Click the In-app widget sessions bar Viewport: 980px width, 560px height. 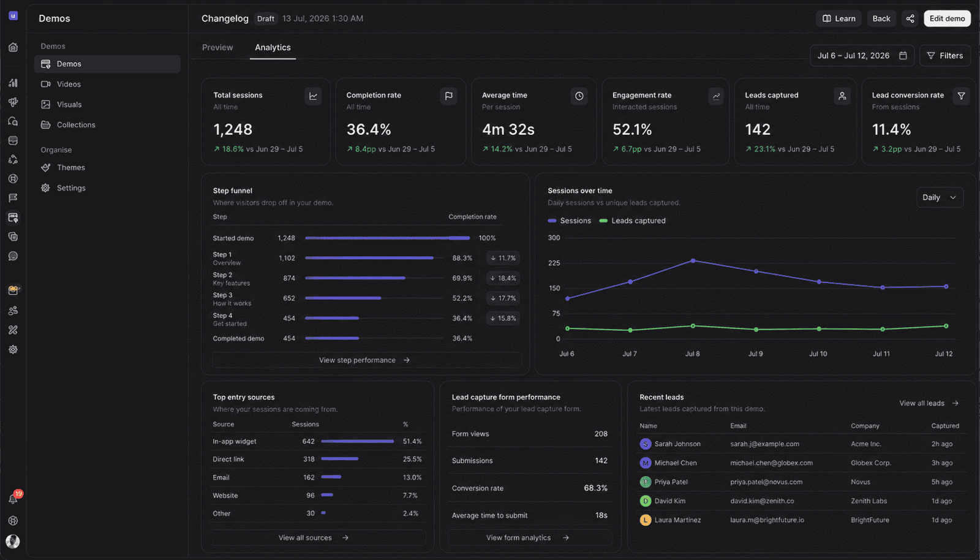(x=358, y=441)
